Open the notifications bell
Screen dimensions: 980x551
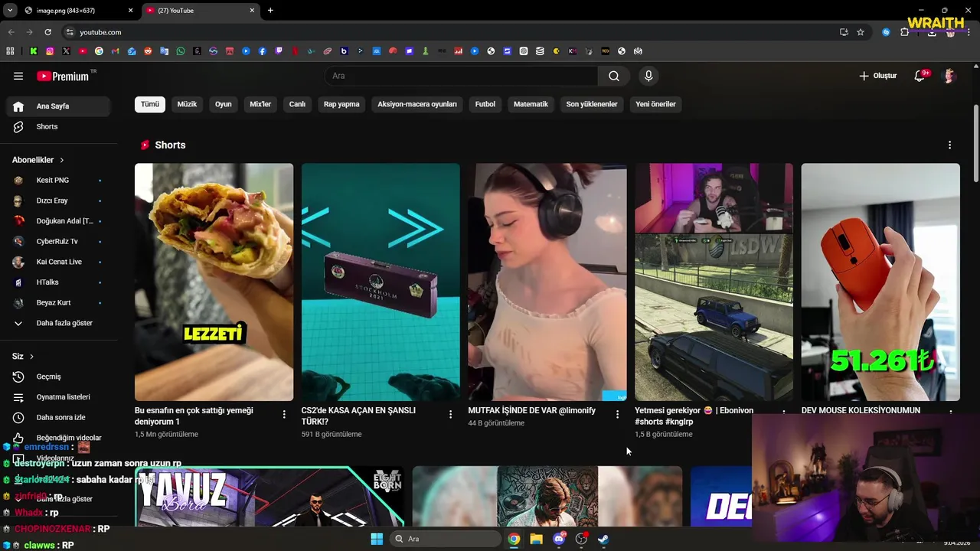pyautogui.click(x=920, y=76)
